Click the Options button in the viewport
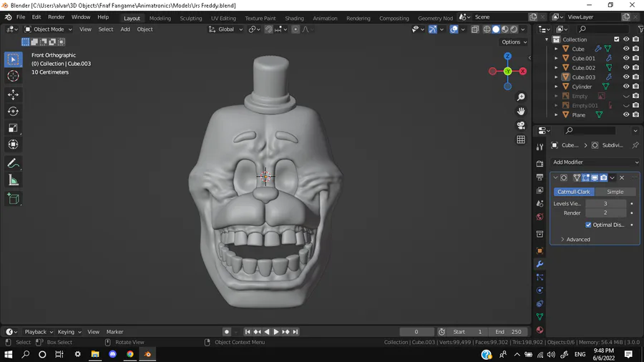This screenshot has width=644, height=362. click(514, 42)
